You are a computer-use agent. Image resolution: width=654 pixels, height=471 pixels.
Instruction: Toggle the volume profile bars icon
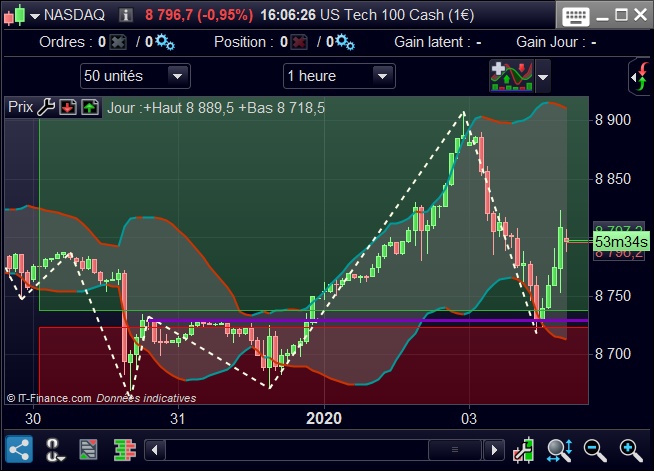[125, 450]
